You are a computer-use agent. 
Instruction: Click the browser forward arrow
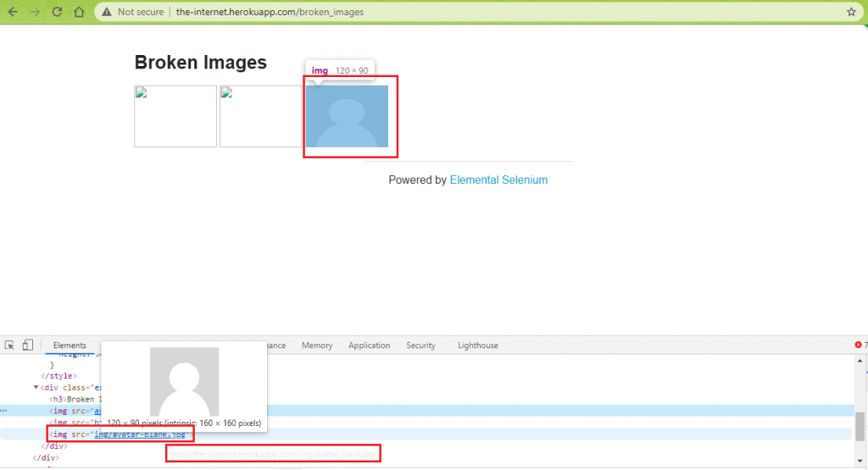[35, 12]
